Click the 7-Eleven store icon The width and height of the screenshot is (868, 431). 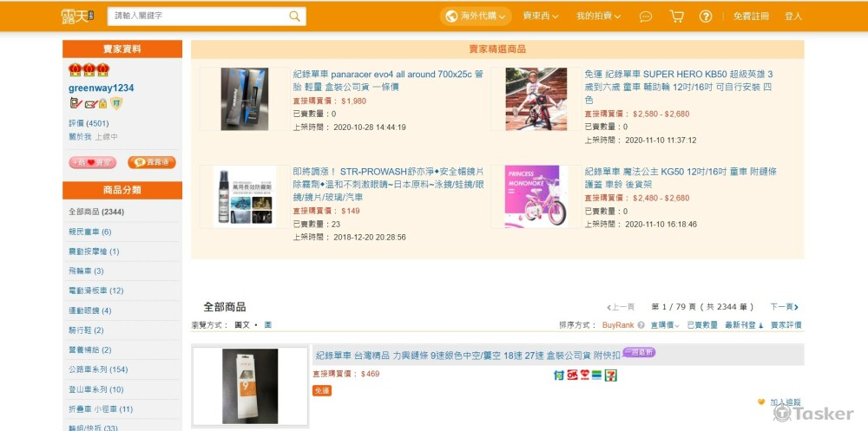(610, 375)
